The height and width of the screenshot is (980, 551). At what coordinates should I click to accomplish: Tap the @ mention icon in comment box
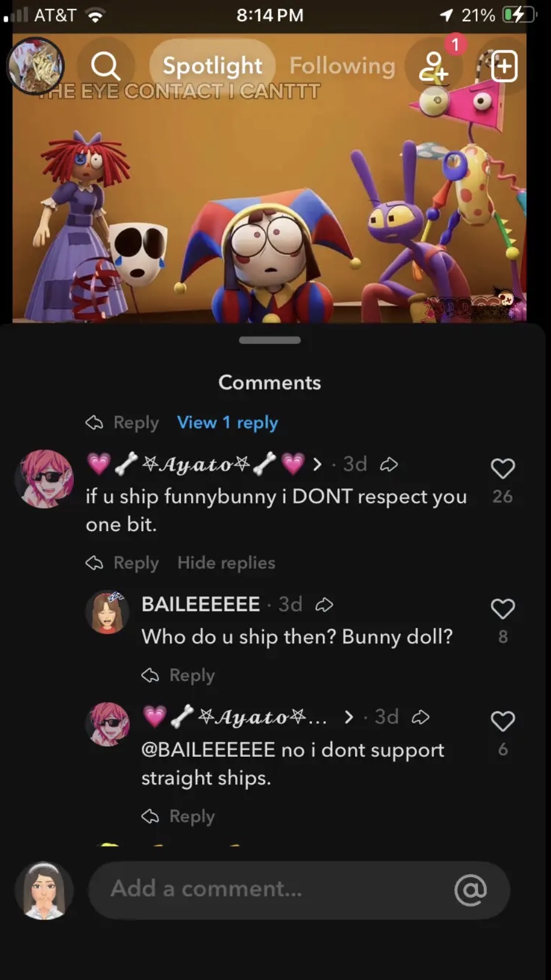(470, 890)
